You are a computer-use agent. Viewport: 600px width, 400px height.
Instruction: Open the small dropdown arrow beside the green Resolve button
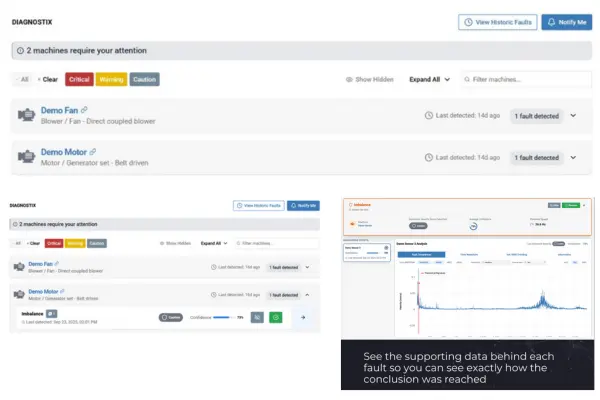coord(584,206)
